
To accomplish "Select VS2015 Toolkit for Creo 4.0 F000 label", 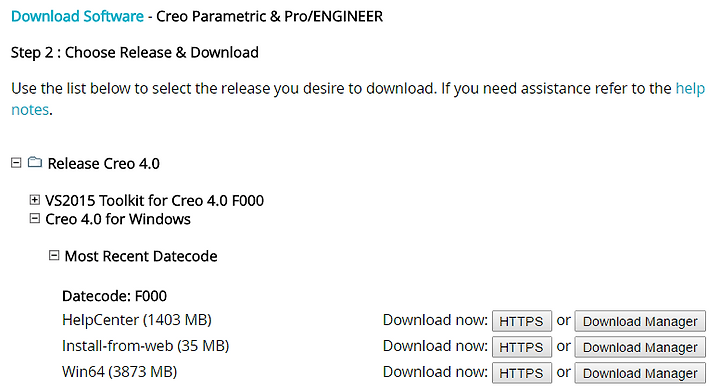I will 154,201.
